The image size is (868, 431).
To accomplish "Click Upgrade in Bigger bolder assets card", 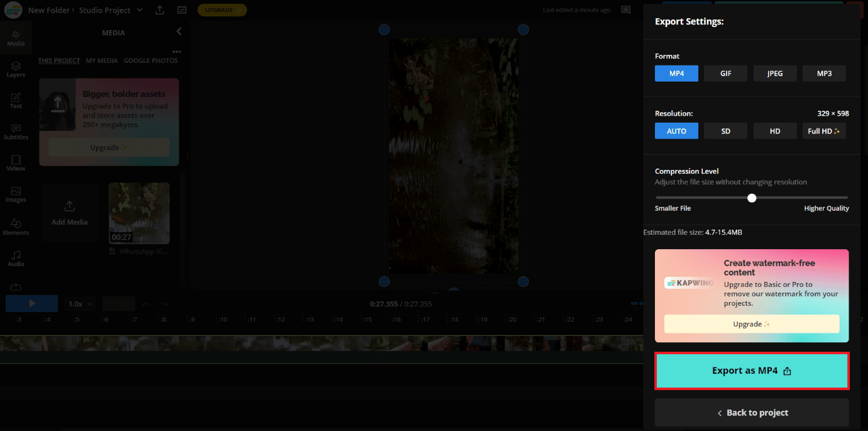I will click(109, 147).
